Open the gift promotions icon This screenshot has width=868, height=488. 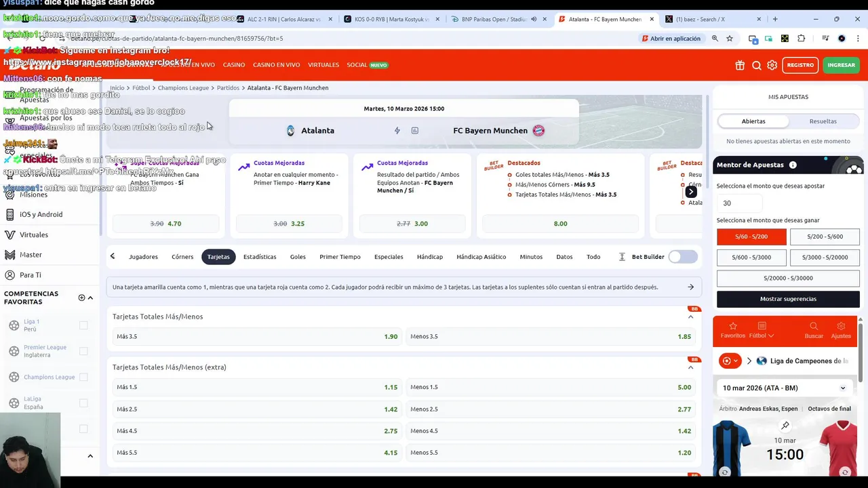(740, 65)
